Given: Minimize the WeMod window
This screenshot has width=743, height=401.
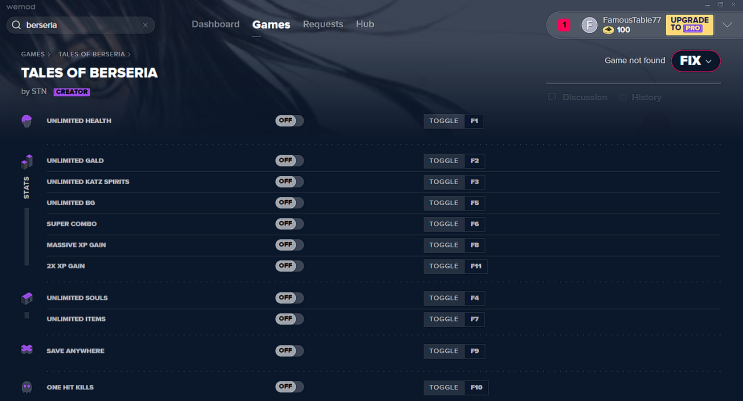Looking at the screenshot, I should pos(707,5).
